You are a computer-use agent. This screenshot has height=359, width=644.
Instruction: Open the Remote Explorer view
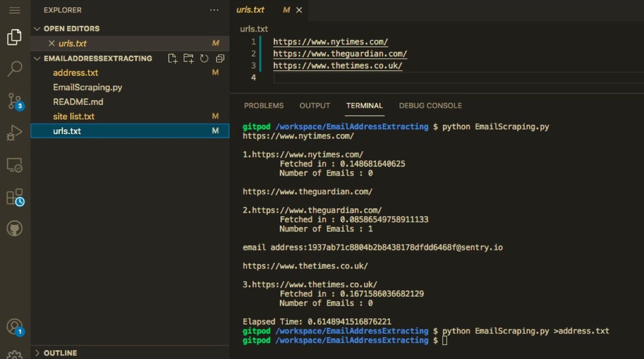tap(14, 165)
